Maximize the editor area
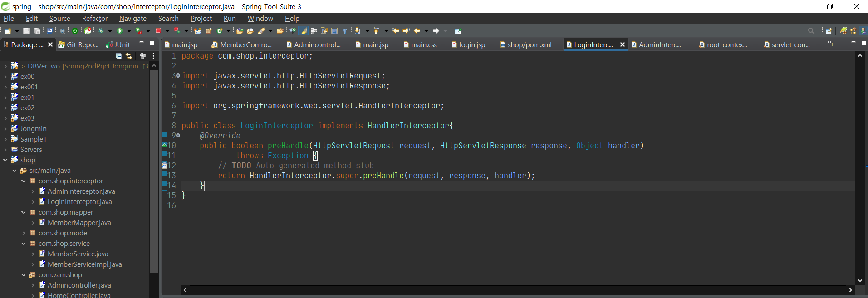This screenshot has width=868, height=298. click(863, 43)
